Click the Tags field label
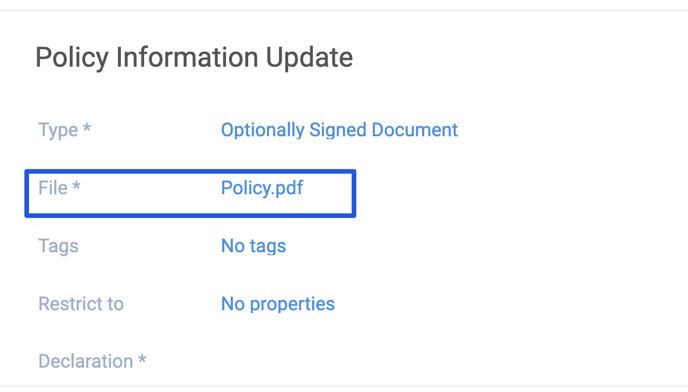The image size is (688, 392). tap(58, 246)
